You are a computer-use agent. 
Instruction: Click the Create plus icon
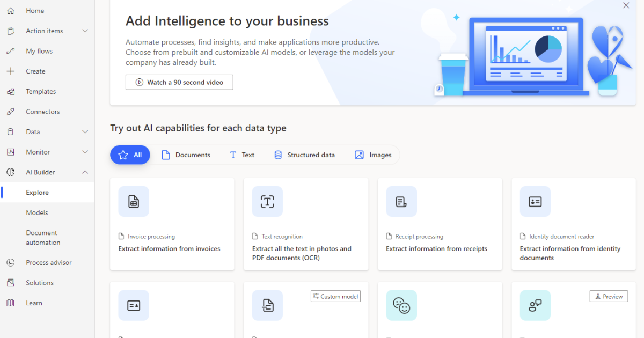10,71
